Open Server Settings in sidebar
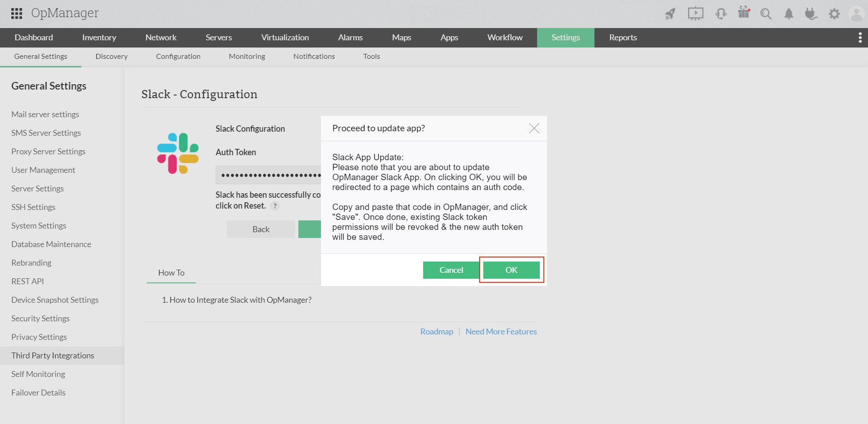This screenshot has width=868, height=424. (38, 189)
